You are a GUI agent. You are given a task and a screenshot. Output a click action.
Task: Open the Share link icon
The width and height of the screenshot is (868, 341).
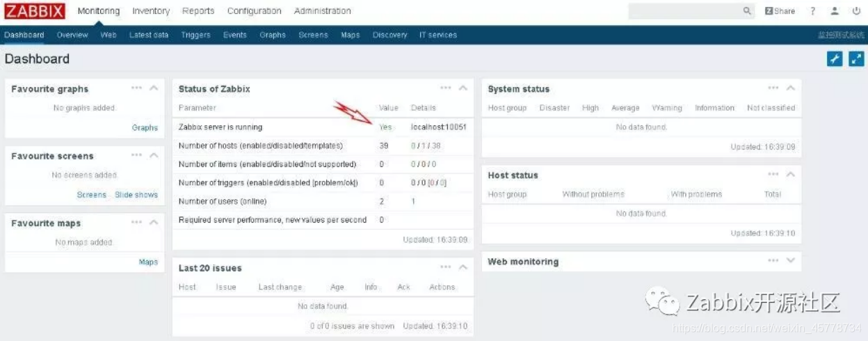tap(780, 11)
